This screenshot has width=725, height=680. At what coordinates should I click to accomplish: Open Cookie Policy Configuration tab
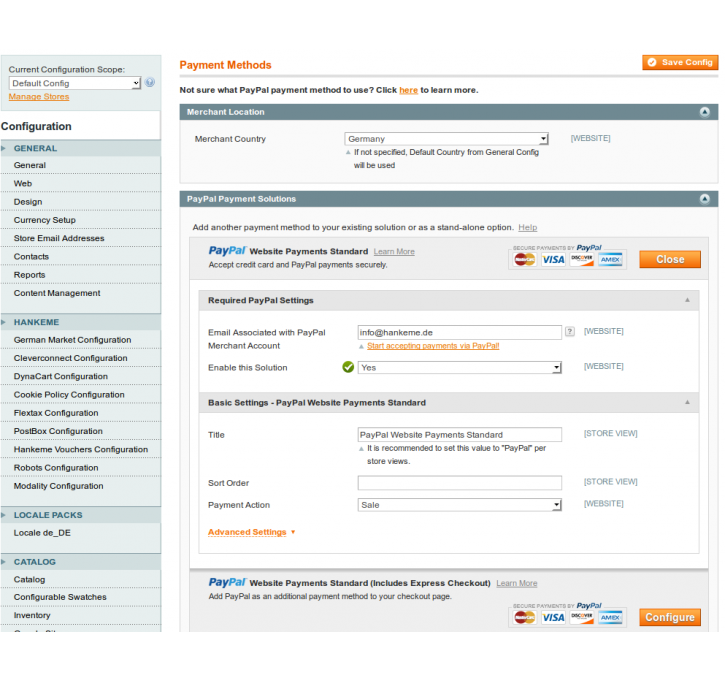[x=80, y=395]
